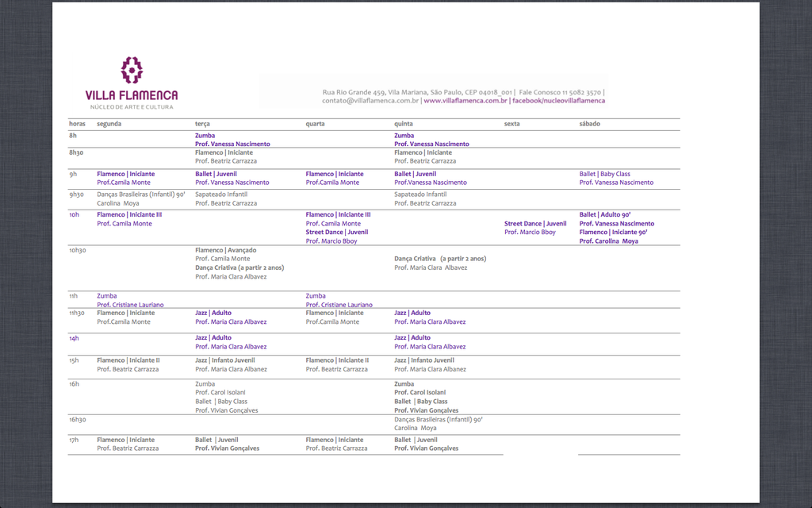Click the contato@villaflamenca.com.br email address
The height and width of the screenshot is (508, 812).
click(370, 101)
